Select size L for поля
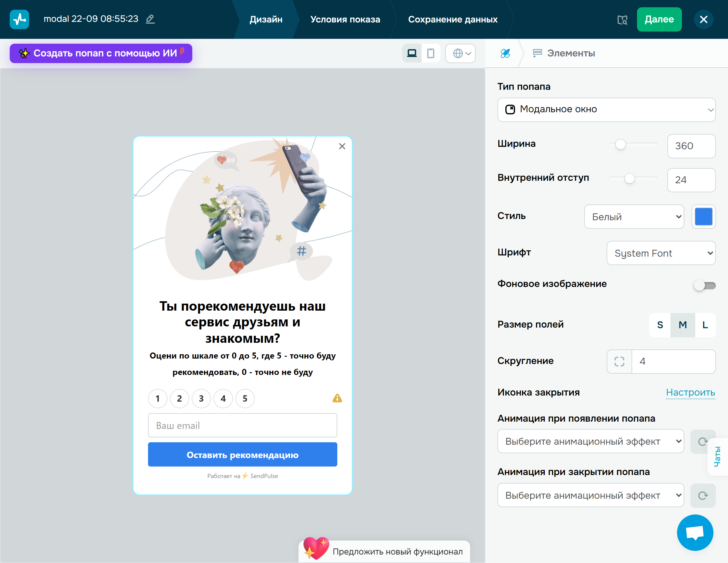The image size is (728, 563). click(705, 325)
